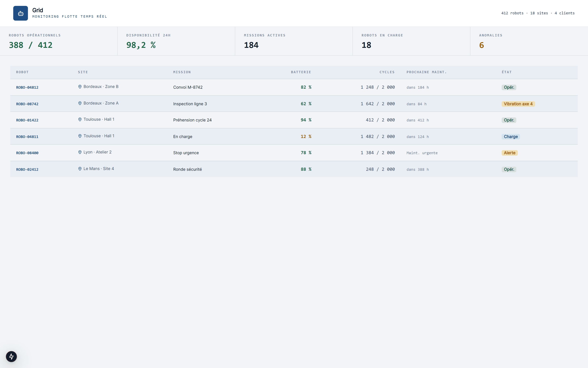
Task: Select the Anomalies 6 card
Action: pos(529,41)
